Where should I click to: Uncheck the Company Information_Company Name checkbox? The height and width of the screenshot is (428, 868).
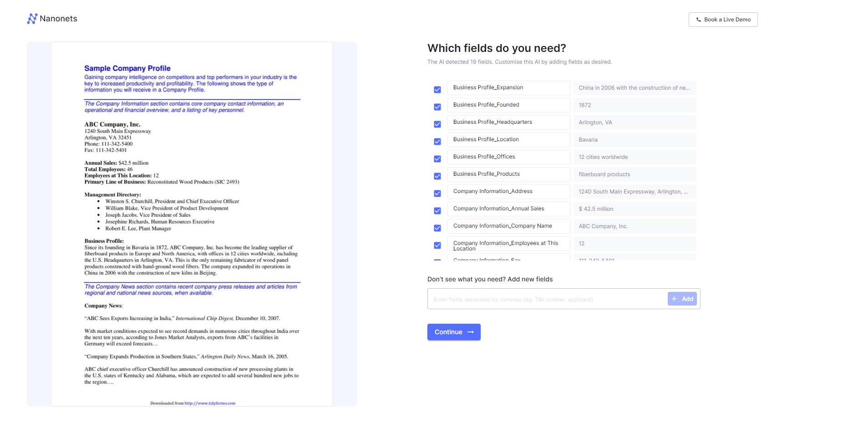click(x=437, y=228)
